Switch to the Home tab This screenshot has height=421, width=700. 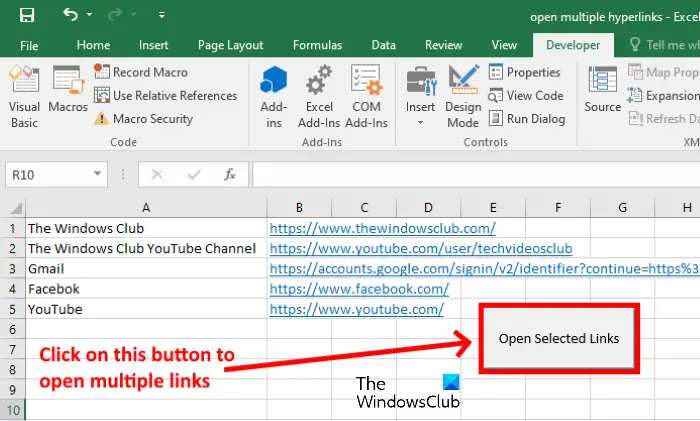[93, 45]
